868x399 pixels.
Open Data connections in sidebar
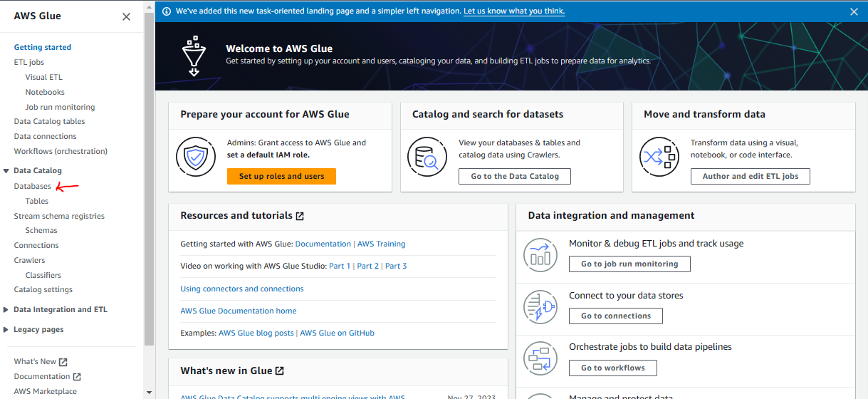45,136
